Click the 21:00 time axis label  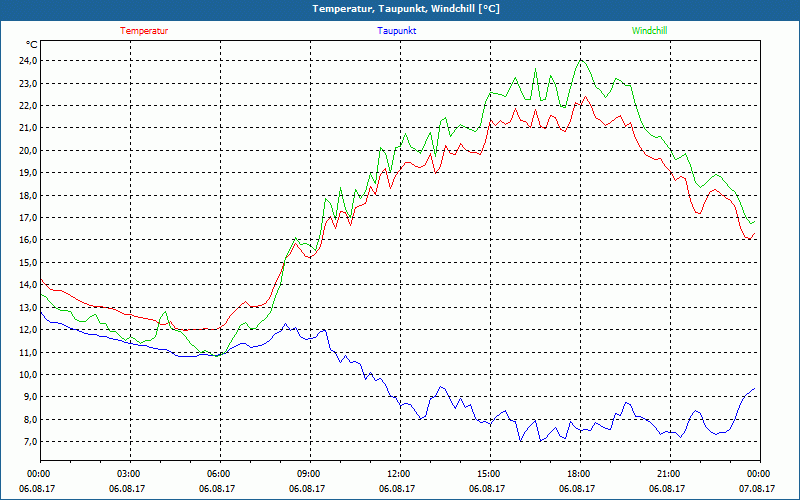click(670, 474)
